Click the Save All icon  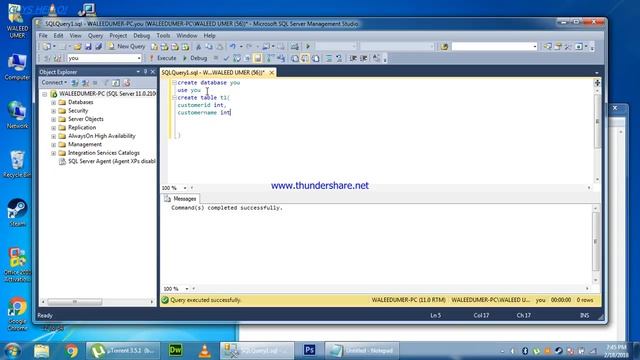(98, 47)
